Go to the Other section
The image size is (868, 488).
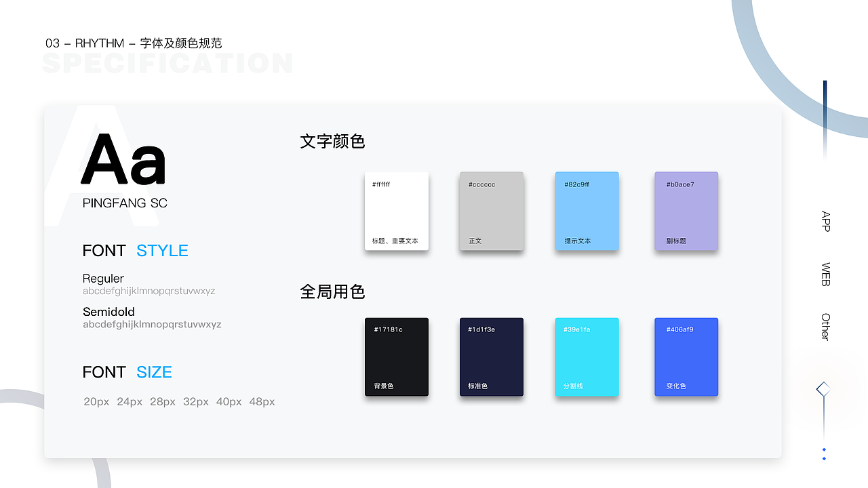coord(825,326)
